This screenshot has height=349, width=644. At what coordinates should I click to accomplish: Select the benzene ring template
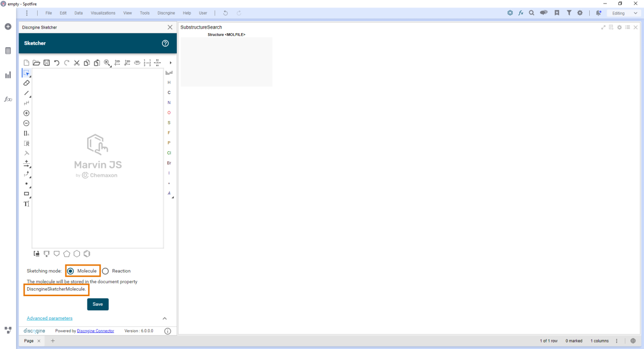pos(87,254)
